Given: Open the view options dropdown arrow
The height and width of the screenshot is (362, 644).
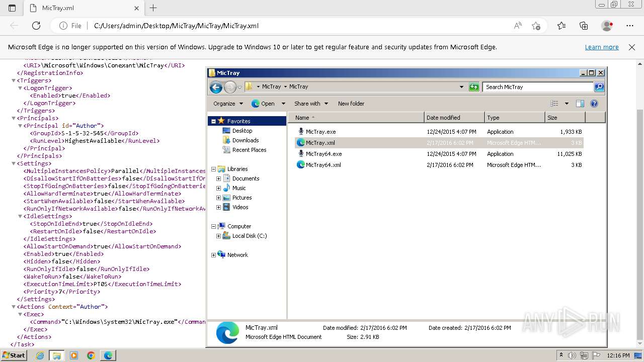Looking at the screenshot, I should [567, 104].
